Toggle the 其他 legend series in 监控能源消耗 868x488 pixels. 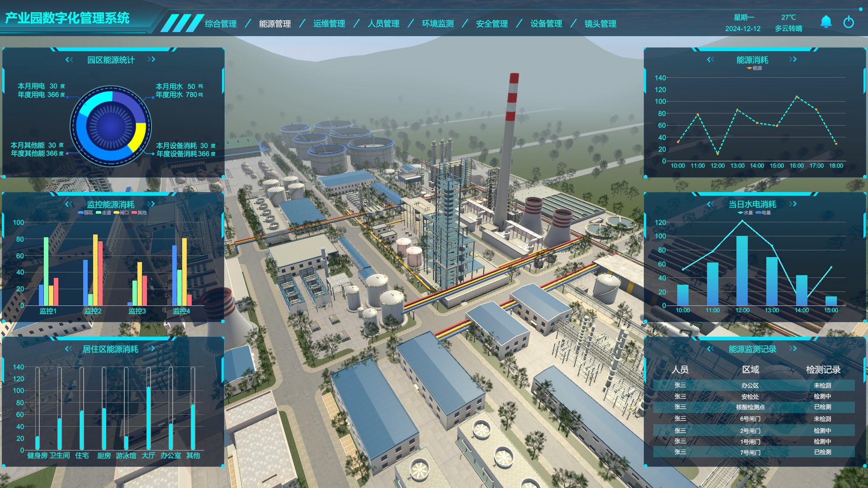click(140, 213)
